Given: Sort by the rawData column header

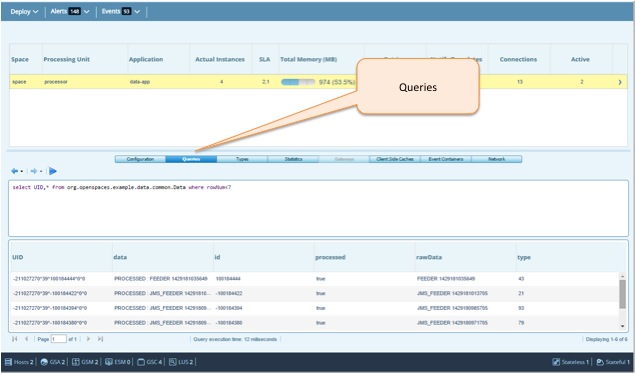Looking at the screenshot, I should coord(466,257).
